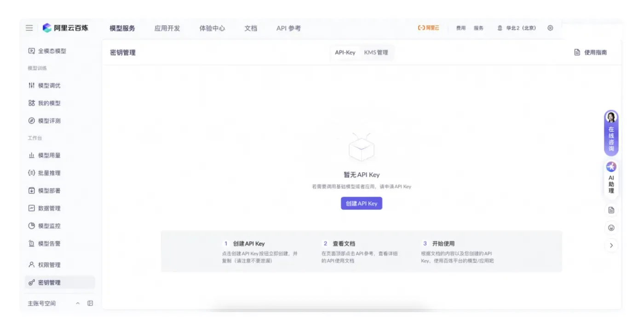The height and width of the screenshot is (328, 644).
Task: Click the step 2 查看文档 heading
Action: [344, 244]
